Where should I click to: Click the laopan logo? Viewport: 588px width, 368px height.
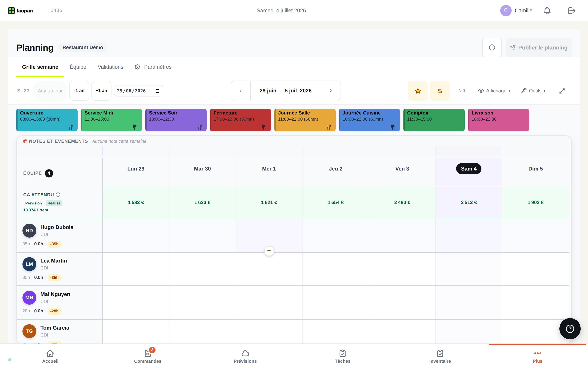20,10
